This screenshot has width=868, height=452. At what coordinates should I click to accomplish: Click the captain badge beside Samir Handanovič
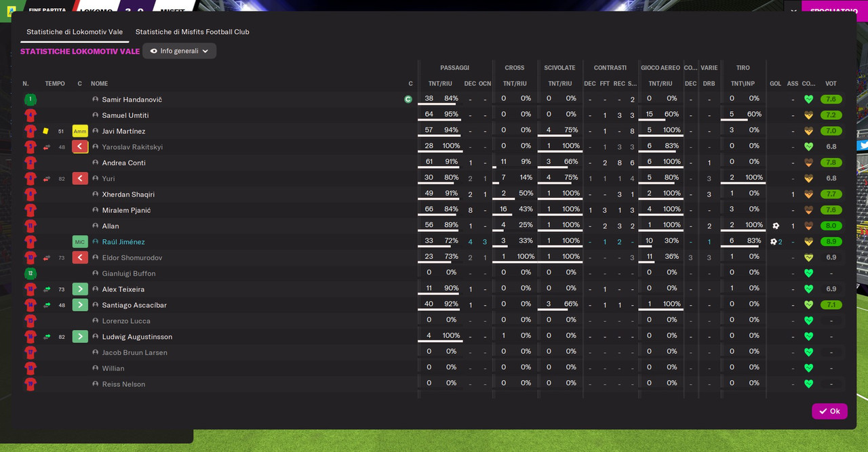pyautogui.click(x=408, y=99)
